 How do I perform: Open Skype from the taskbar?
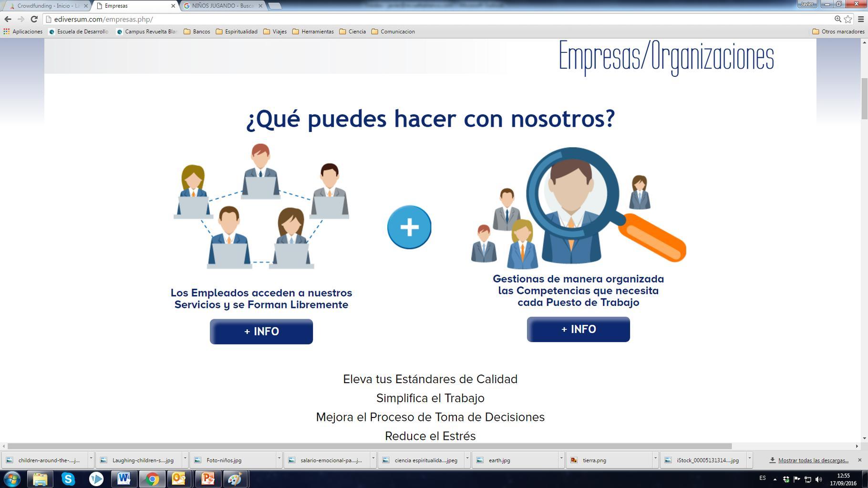[68, 478]
